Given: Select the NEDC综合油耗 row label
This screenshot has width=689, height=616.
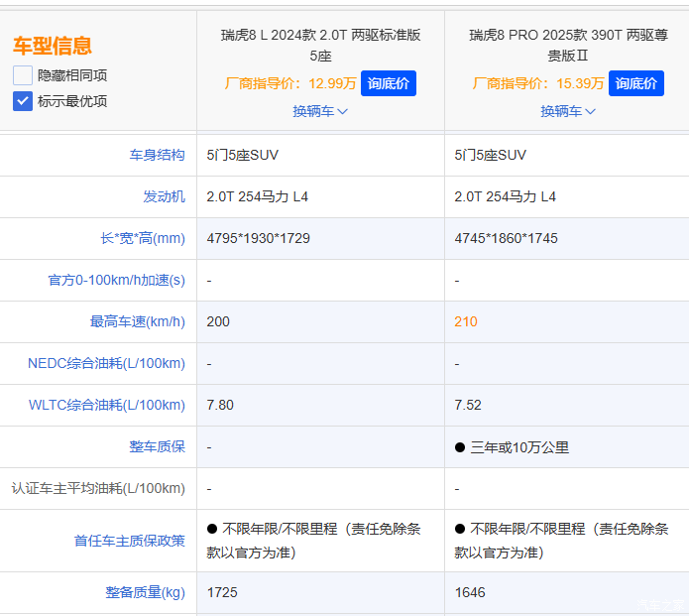Looking at the screenshot, I should point(106,363).
